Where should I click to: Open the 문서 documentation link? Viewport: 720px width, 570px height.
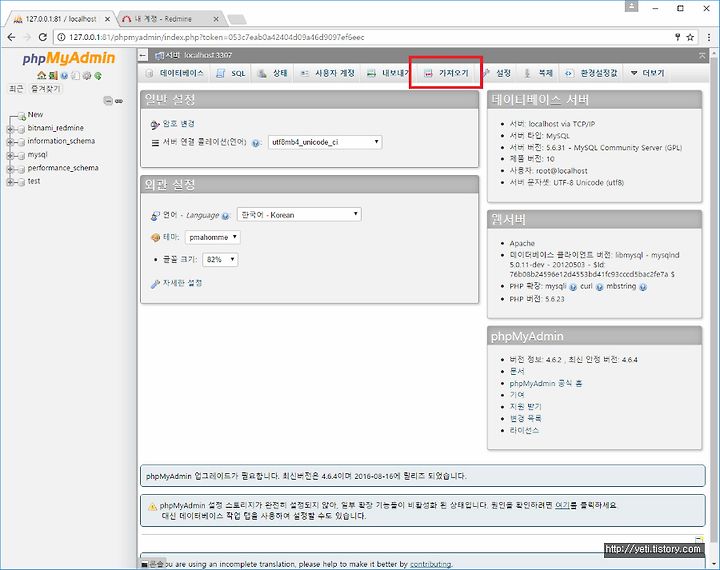coord(517,371)
